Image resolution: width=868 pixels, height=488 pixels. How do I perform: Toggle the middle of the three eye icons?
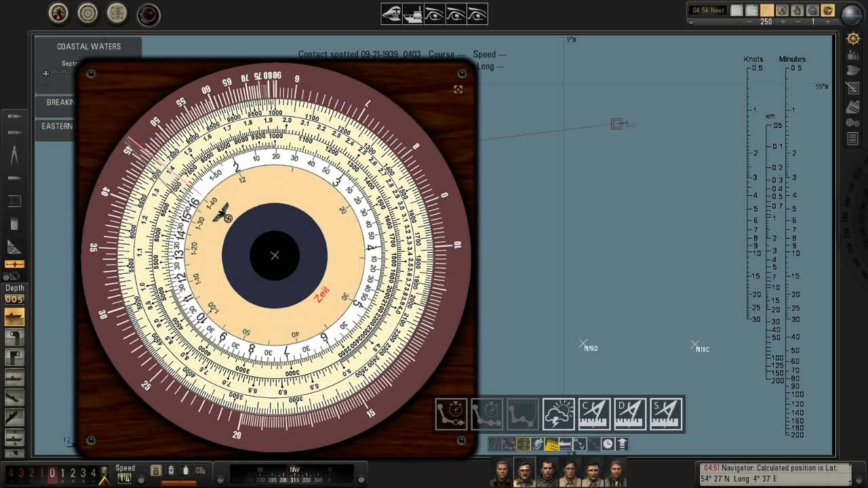click(456, 14)
